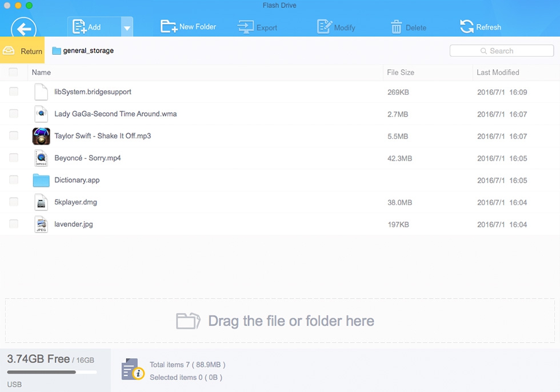Refresh the file list

coord(481,27)
